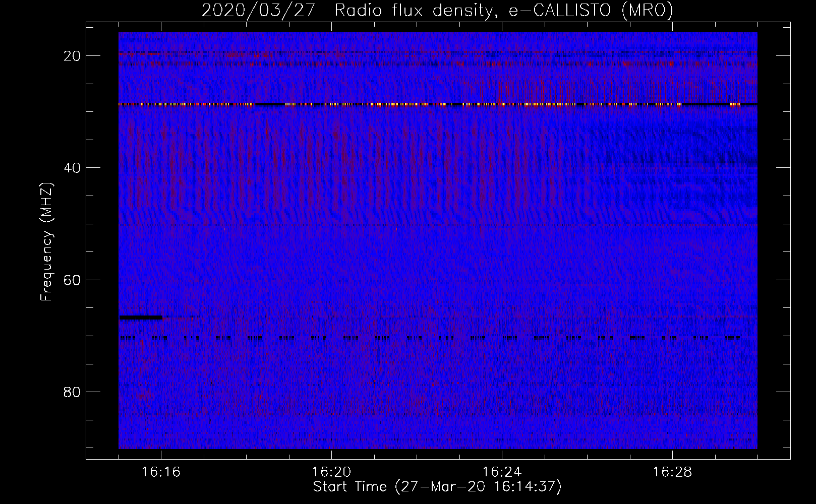This screenshot has width=816, height=504.
Task: Select the 60 MHz frequency tick label
Action: [x=72, y=280]
